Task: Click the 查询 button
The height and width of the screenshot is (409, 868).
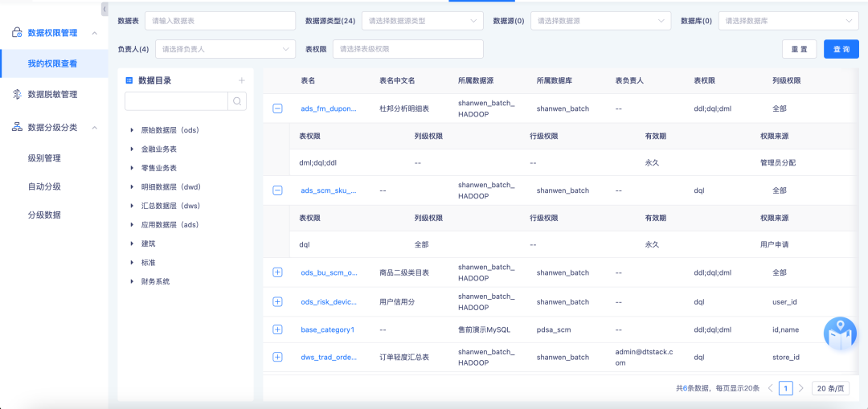Action: pyautogui.click(x=841, y=49)
